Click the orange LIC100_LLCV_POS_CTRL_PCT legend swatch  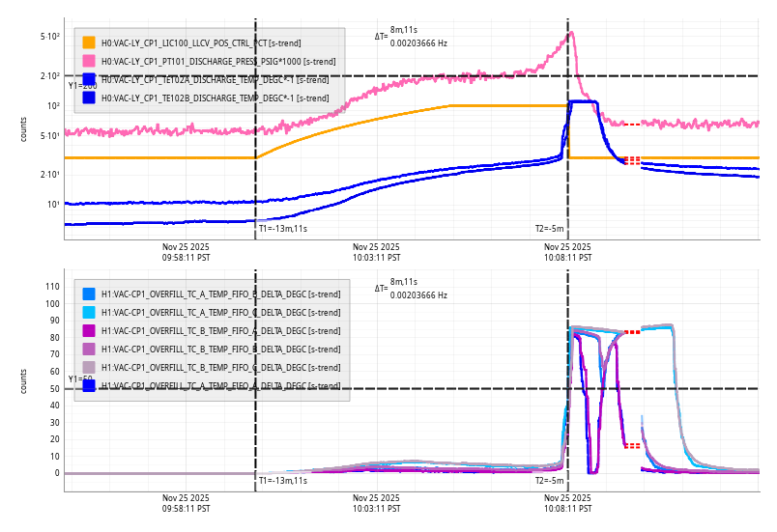click(89, 42)
